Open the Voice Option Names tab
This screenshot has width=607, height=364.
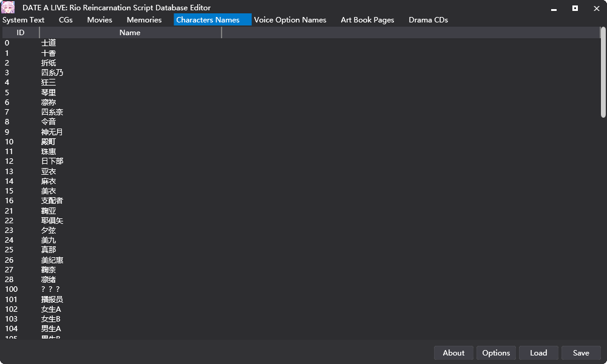(x=290, y=20)
